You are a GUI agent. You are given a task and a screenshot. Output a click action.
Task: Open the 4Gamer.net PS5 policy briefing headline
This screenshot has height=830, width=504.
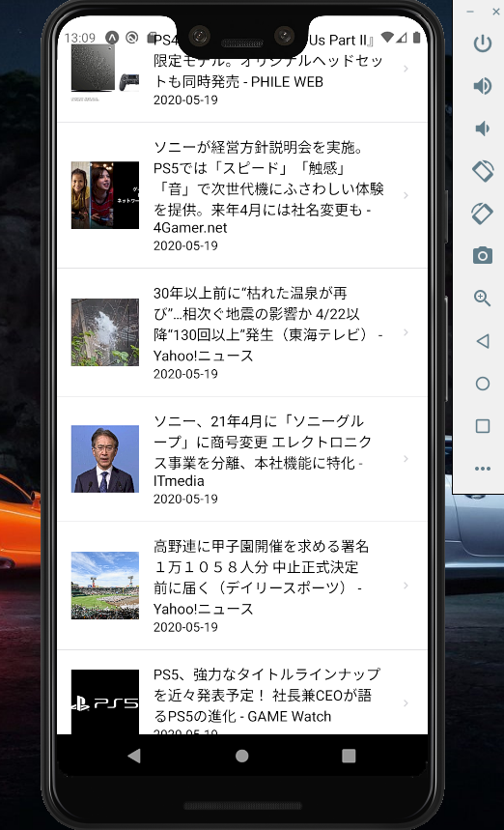268,187
